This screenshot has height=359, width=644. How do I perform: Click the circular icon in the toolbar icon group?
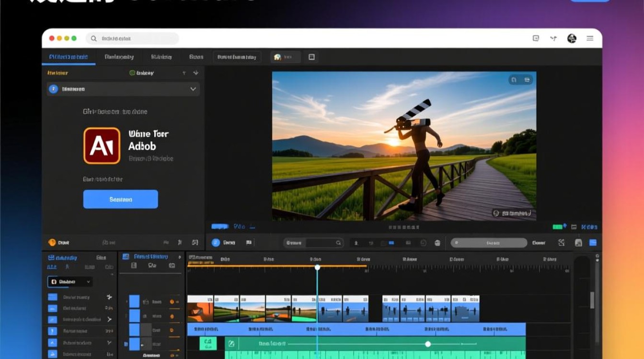pos(423,243)
